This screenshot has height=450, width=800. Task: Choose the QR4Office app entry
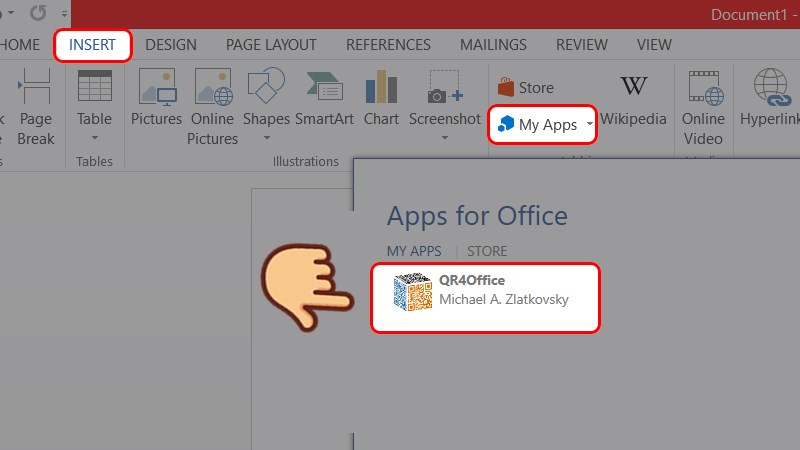click(x=485, y=298)
